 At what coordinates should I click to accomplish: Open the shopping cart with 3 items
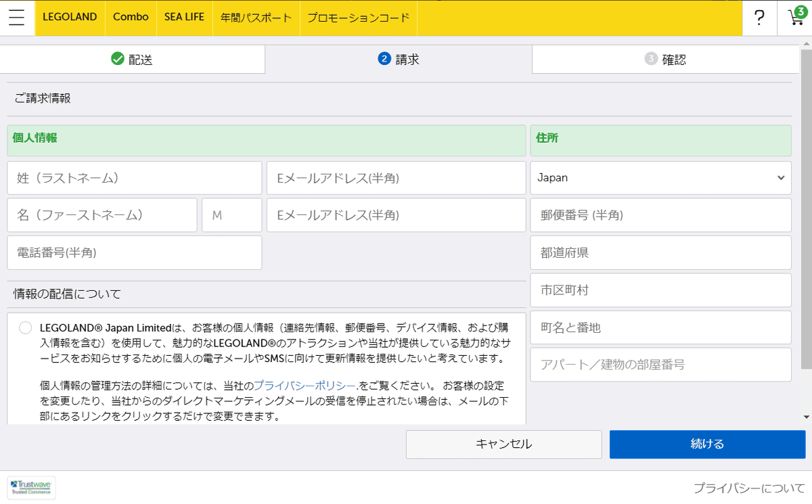click(x=795, y=18)
